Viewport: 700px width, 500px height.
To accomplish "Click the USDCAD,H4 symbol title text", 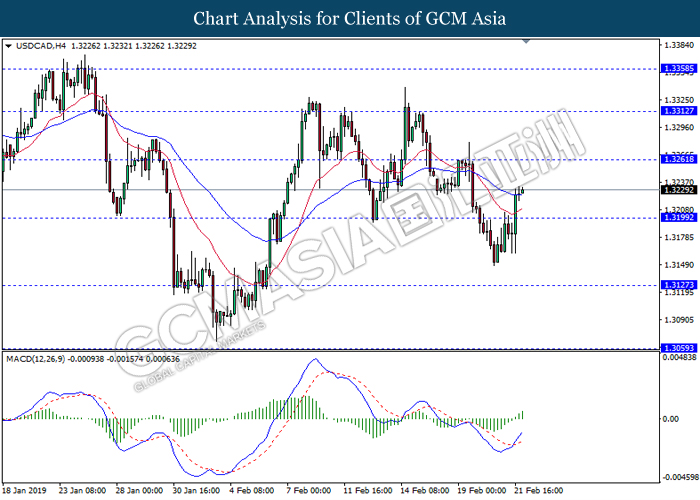I will 41,46.
